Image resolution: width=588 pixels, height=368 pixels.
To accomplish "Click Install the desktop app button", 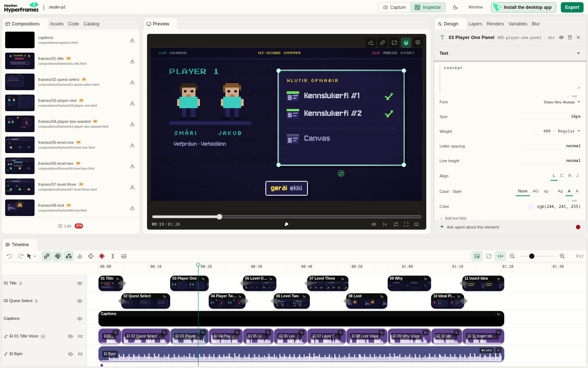I will 523,7.
